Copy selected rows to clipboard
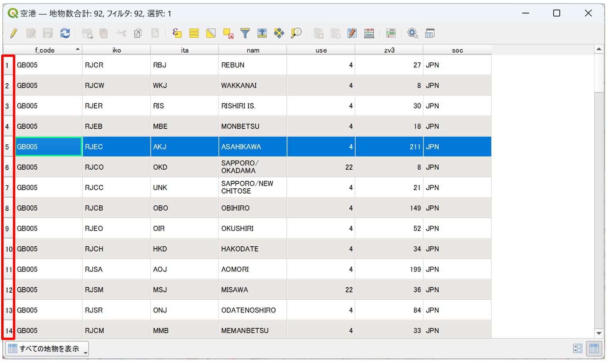The width and height of the screenshot is (609, 364). 138,33
